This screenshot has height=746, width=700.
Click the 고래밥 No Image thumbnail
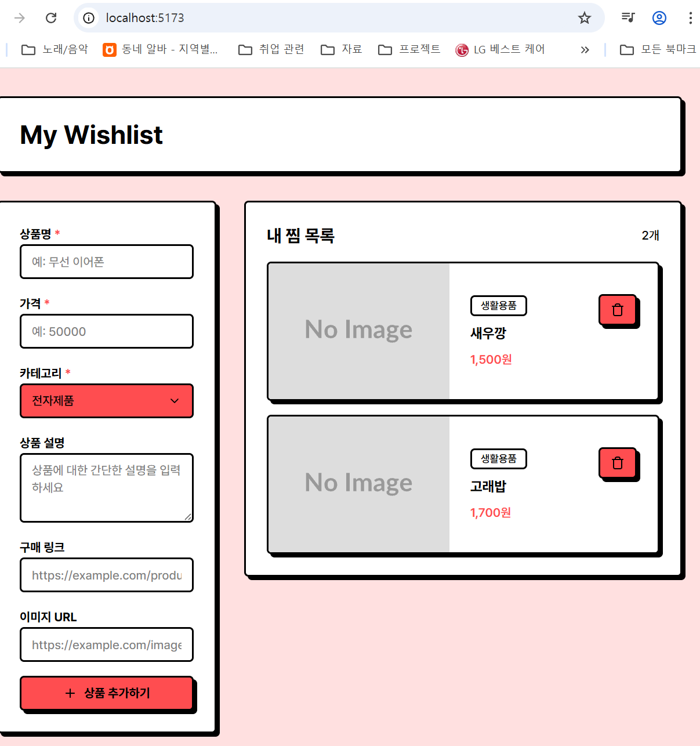(x=359, y=484)
